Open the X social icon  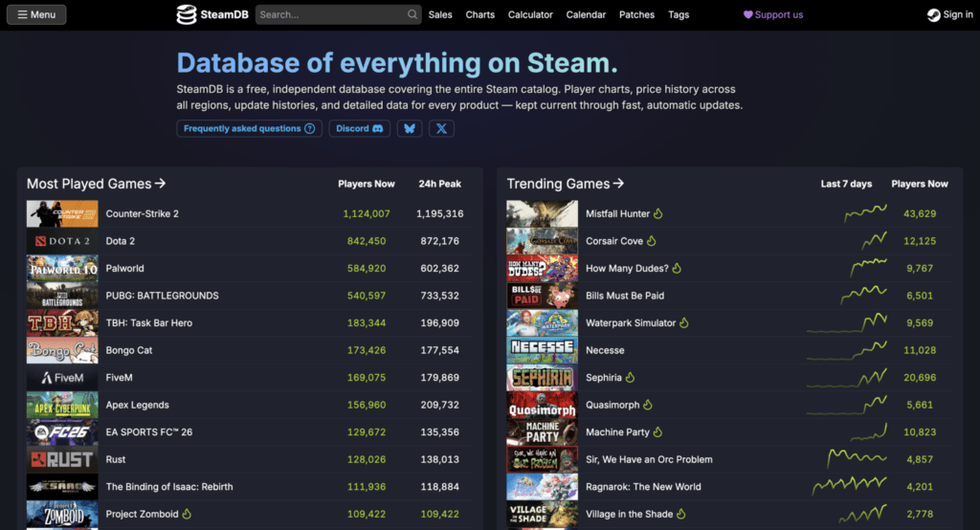coord(441,128)
